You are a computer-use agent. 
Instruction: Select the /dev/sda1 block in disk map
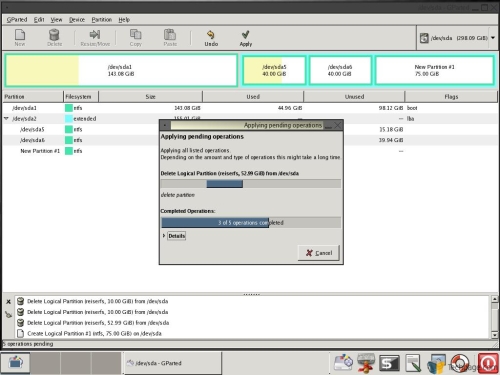[x=121, y=70]
